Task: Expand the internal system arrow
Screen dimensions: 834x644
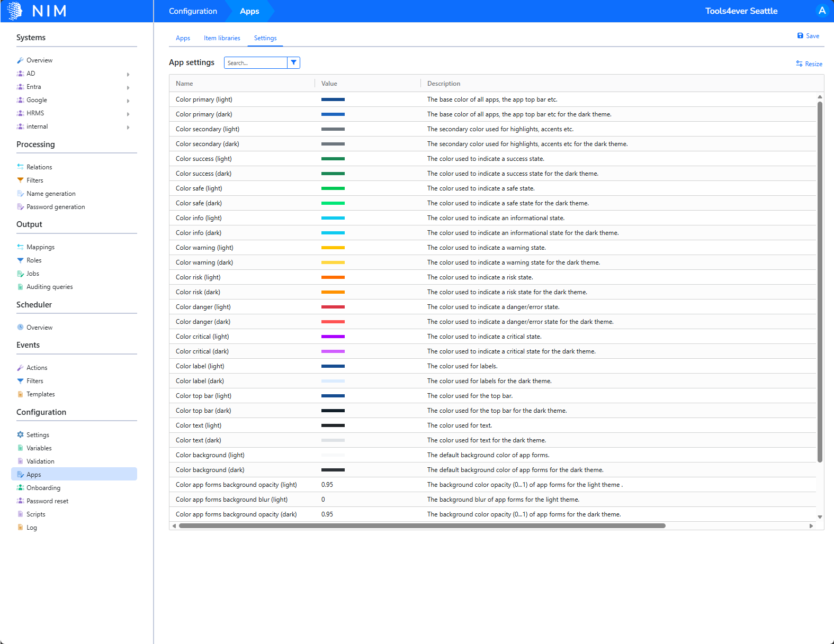Action: (128, 127)
